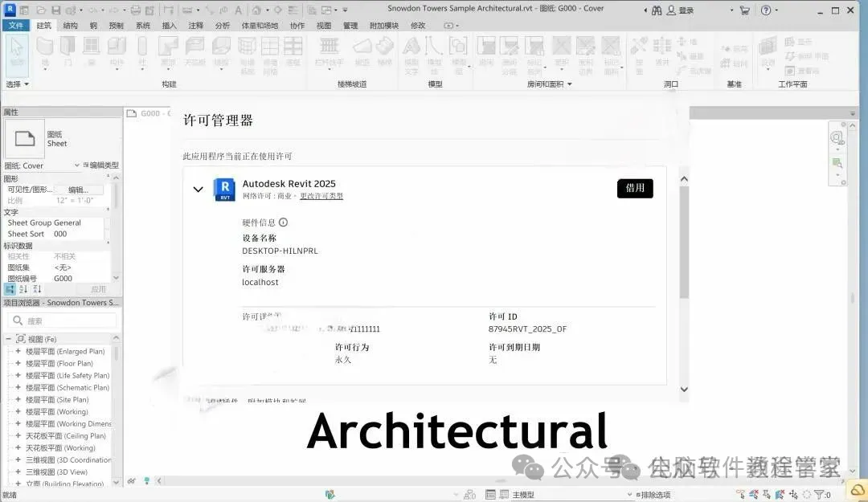Switch to the Manage ribbon tab
This screenshot has height=502, width=868.
coord(350,26)
